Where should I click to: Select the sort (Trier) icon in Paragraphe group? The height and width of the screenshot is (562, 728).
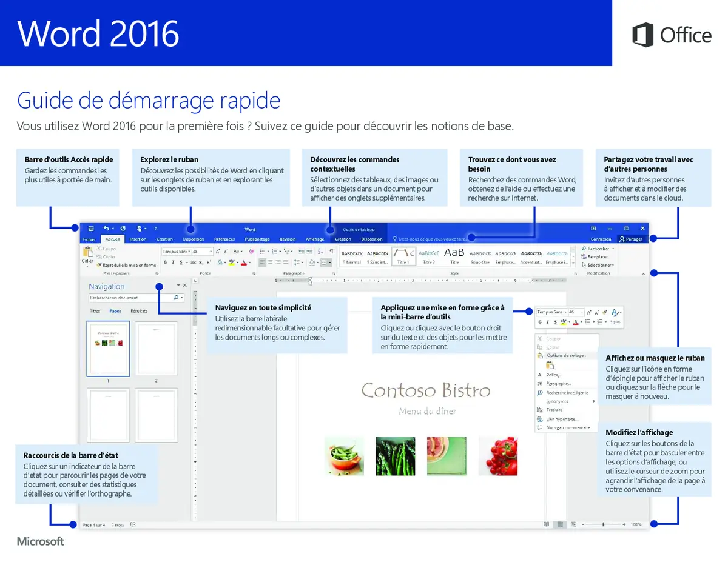point(320,251)
